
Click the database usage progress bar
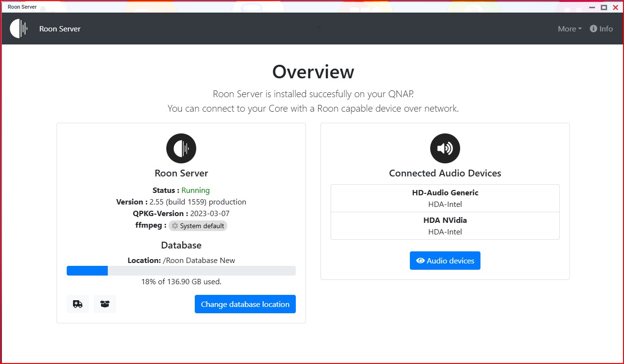pos(181,271)
